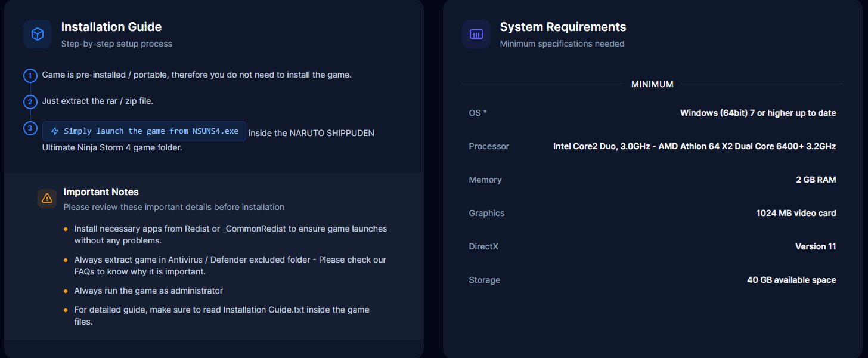The height and width of the screenshot is (358, 868).
Task: Click the warning triangle icon by Important Notes
Action: tap(47, 199)
